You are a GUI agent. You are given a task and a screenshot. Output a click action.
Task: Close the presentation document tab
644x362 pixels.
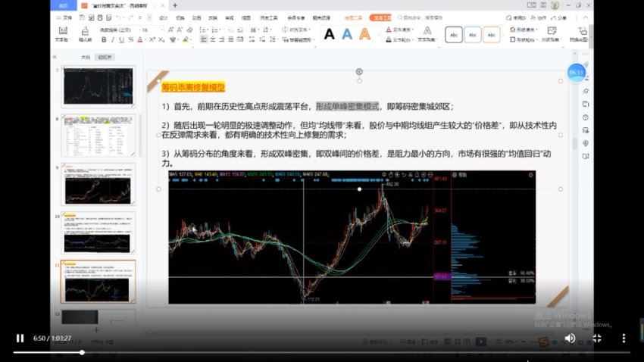click(x=163, y=5)
